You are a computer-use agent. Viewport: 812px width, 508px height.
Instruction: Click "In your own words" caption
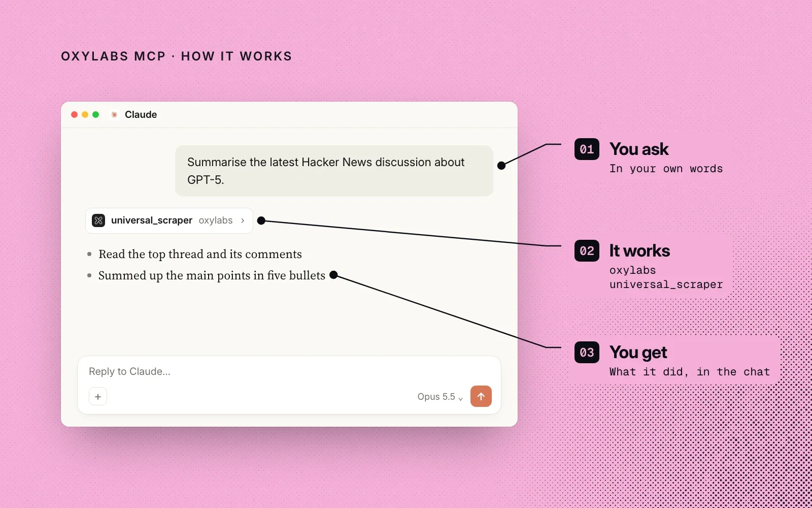coord(666,169)
